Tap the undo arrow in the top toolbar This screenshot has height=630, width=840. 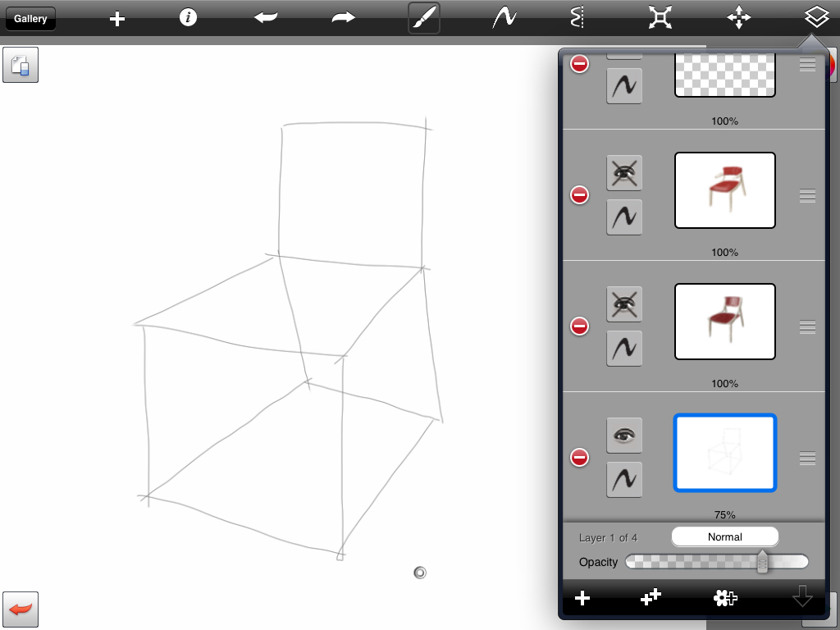(x=266, y=18)
